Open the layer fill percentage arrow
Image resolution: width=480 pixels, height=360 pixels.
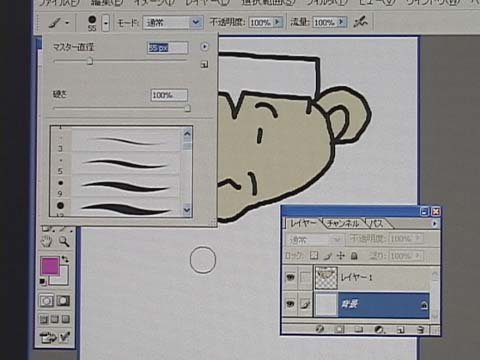pyautogui.click(x=418, y=256)
